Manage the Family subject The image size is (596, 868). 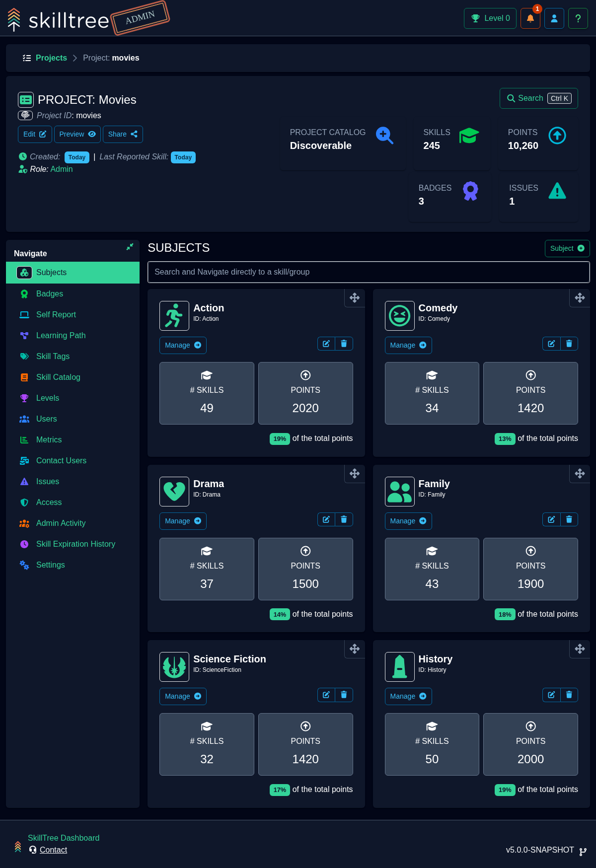click(408, 521)
